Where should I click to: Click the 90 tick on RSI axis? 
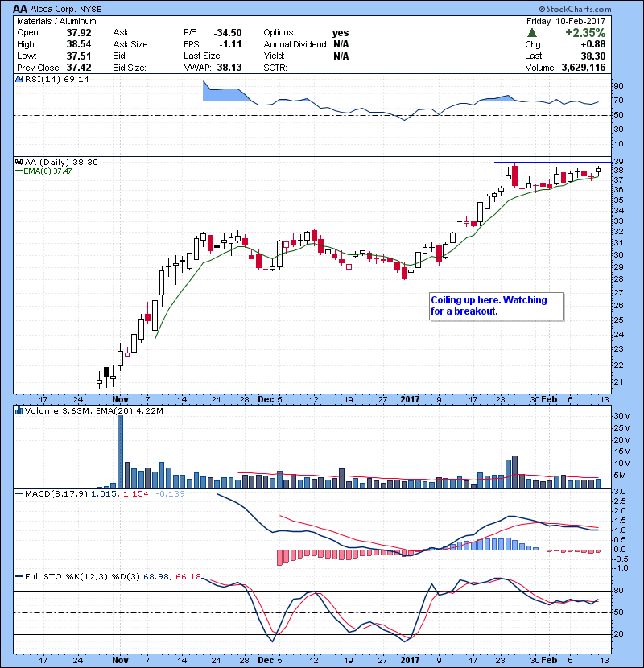(618, 86)
